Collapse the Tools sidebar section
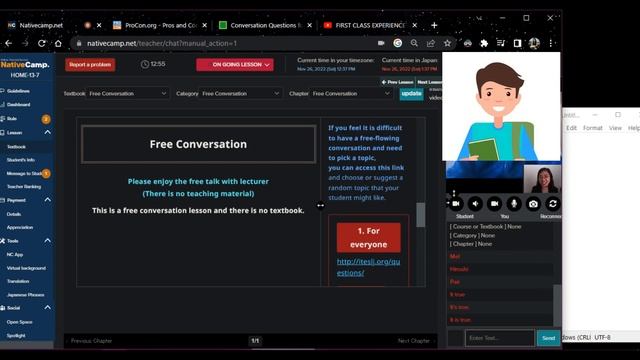 point(47,240)
